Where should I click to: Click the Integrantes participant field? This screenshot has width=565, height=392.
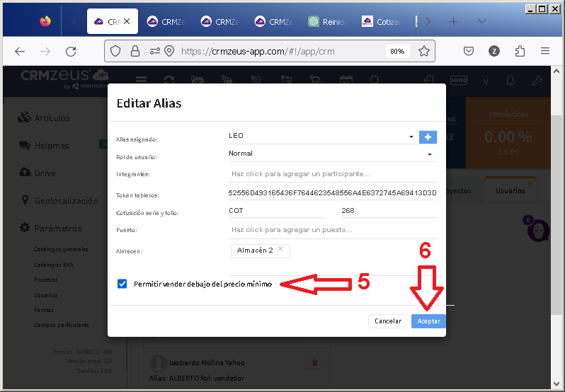point(331,173)
